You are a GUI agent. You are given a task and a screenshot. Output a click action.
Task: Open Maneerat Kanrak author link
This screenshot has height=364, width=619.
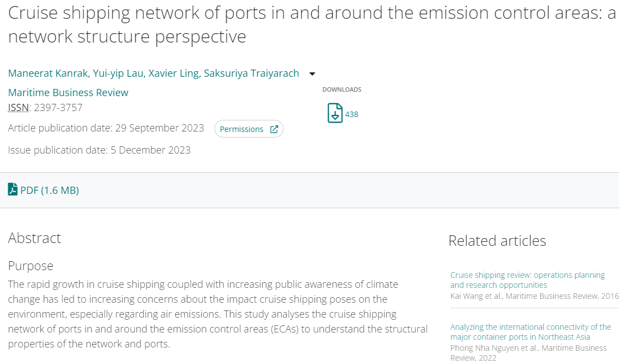[x=48, y=73]
